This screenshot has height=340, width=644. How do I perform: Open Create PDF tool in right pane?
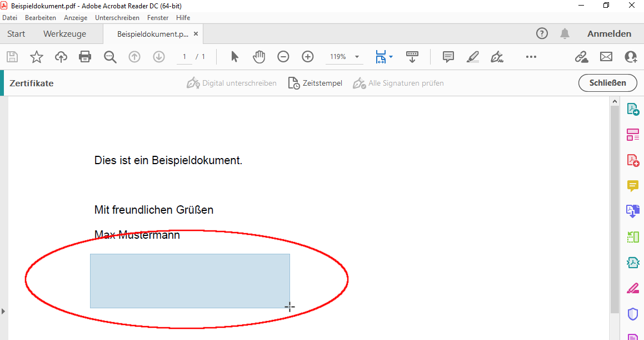[x=632, y=160]
